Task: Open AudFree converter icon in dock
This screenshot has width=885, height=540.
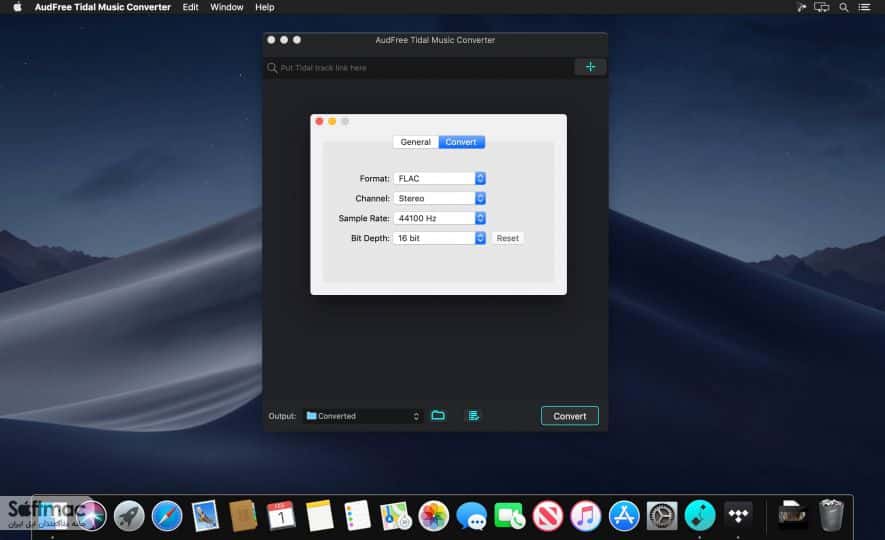Action: tap(700, 515)
